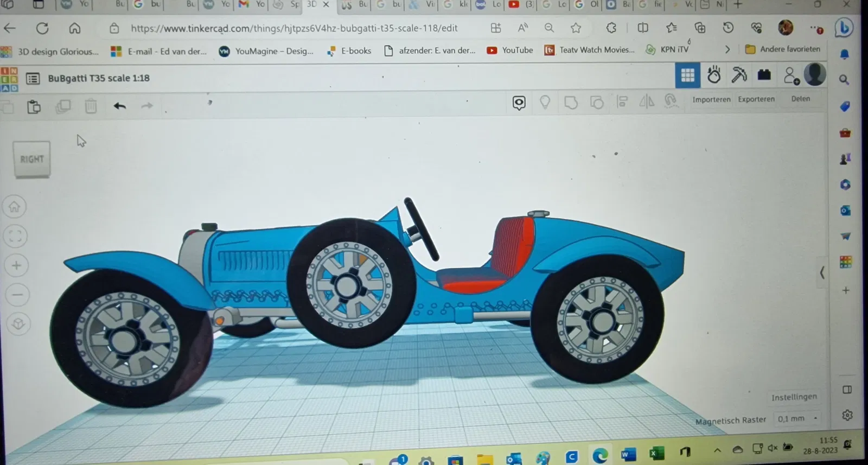The width and height of the screenshot is (868, 465).
Task: Open the Tinkercad logo home link
Action: click(9, 79)
